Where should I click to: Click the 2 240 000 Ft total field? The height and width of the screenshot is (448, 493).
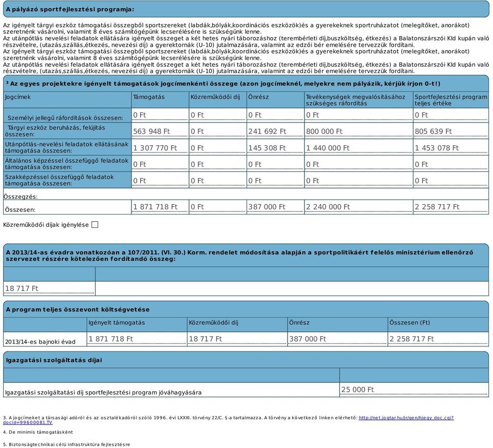tap(358, 207)
